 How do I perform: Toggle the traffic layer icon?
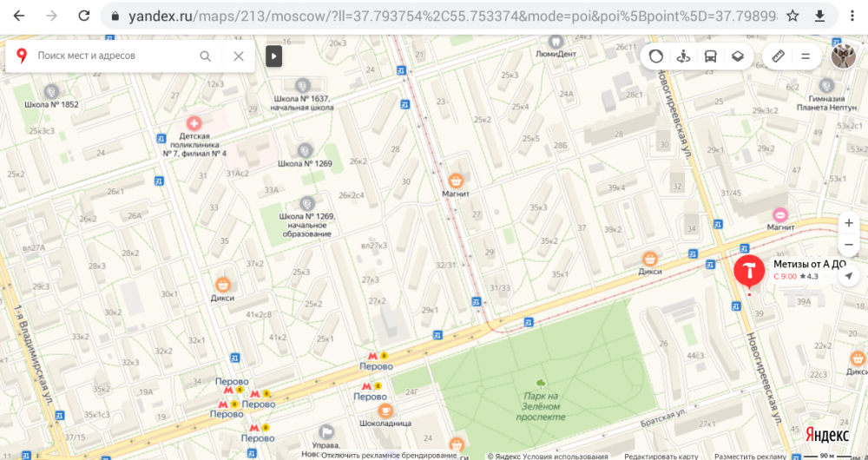coord(657,56)
